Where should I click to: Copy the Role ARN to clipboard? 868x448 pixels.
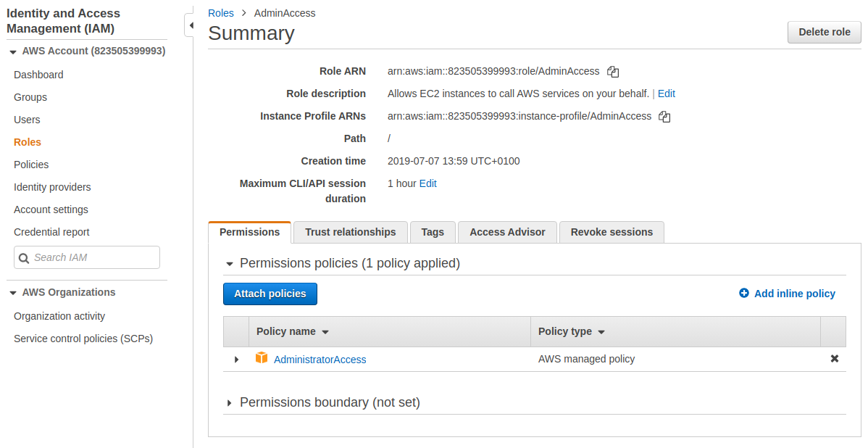[613, 72]
